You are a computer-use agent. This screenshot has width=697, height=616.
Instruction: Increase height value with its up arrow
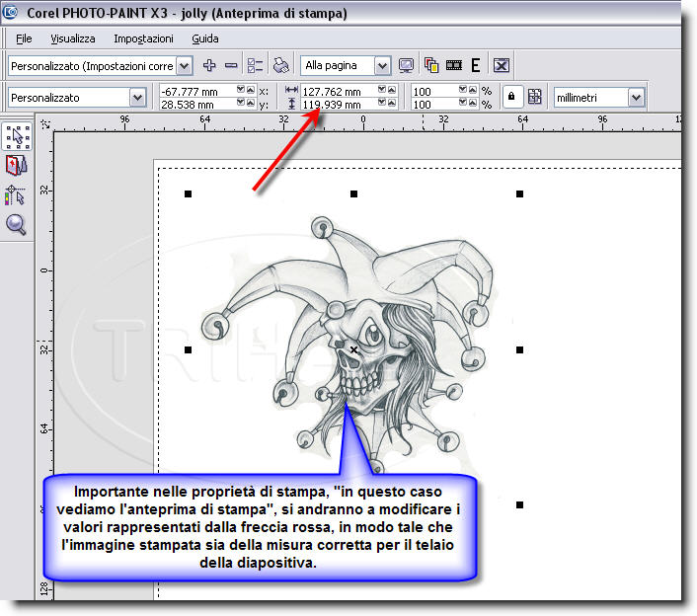[x=392, y=103]
